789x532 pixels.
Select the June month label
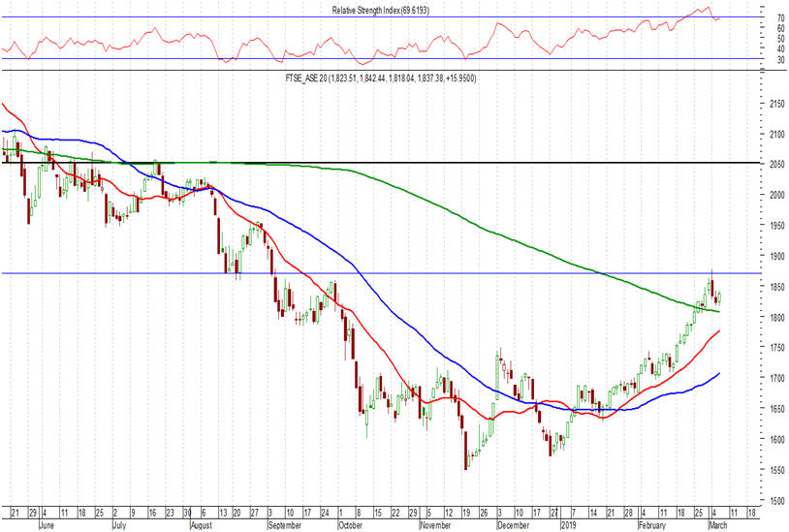pyautogui.click(x=47, y=525)
